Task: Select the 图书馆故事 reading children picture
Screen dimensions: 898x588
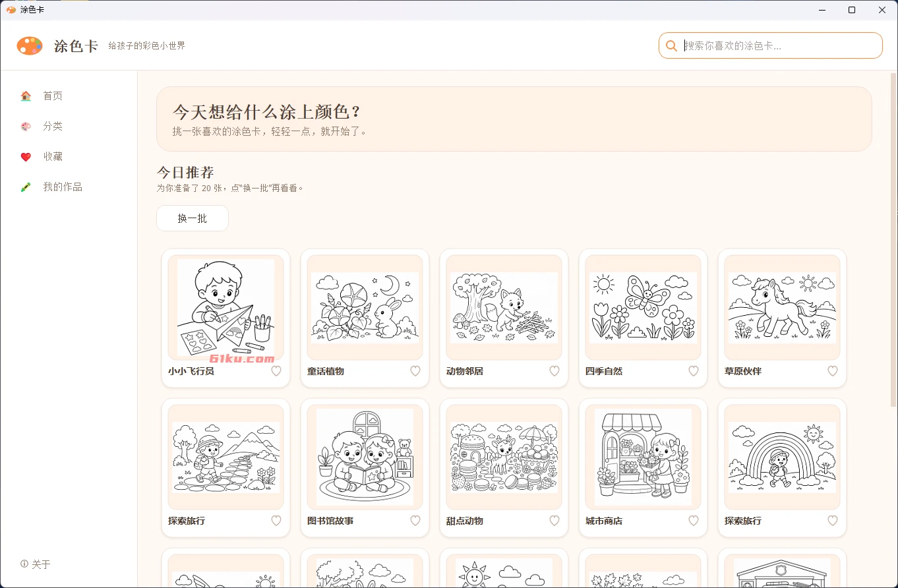Action: tap(365, 457)
